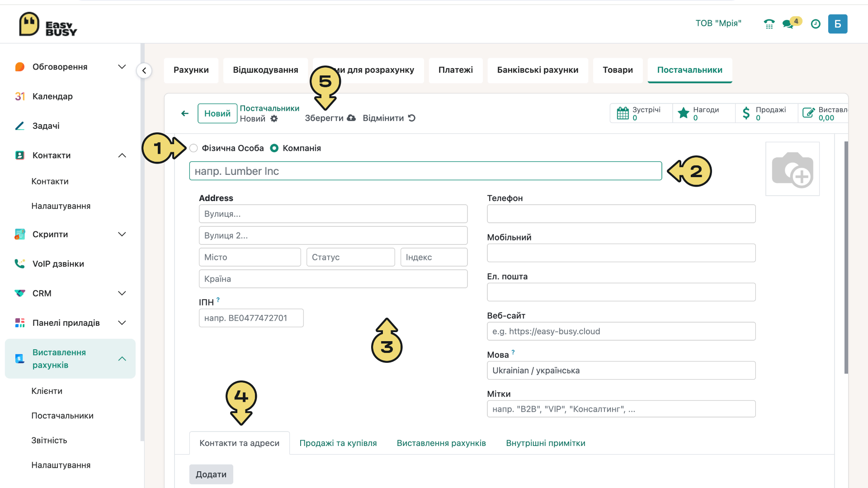Image resolution: width=868 pixels, height=488 pixels.
Task: Open the Внутрішні примітки tab
Action: (546, 443)
